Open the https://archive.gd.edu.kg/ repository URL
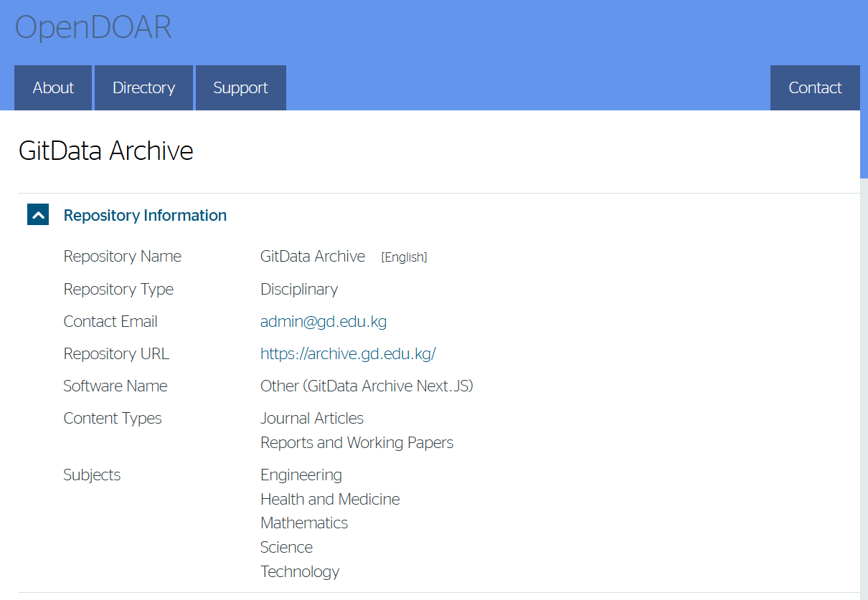The height and width of the screenshot is (600, 868). [x=348, y=353]
